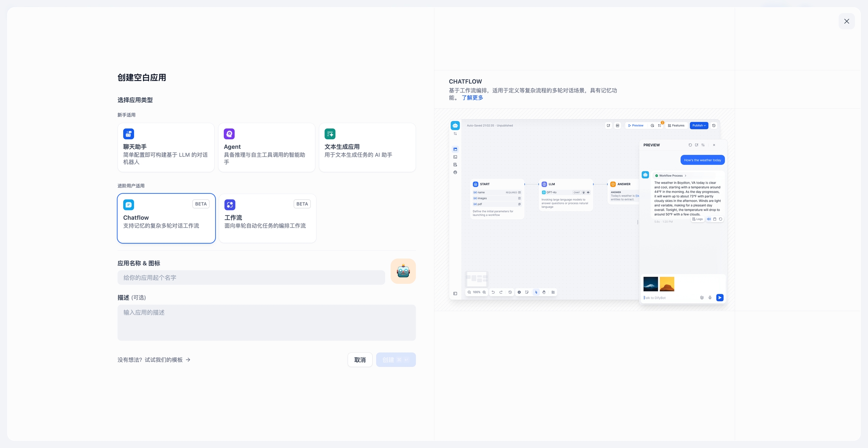Close the create app dialog
Screen dimensions: 868x448
click(x=846, y=21)
